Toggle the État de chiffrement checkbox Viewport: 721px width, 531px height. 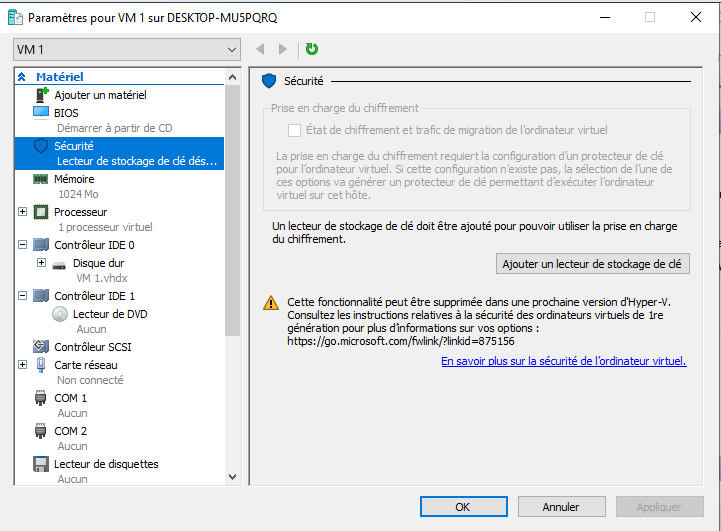point(294,130)
